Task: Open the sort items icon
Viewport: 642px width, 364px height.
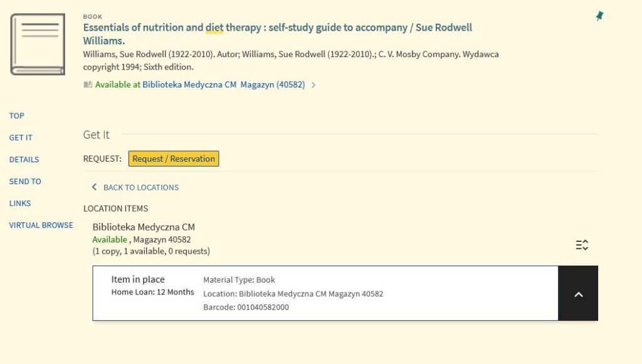Action: tap(582, 245)
